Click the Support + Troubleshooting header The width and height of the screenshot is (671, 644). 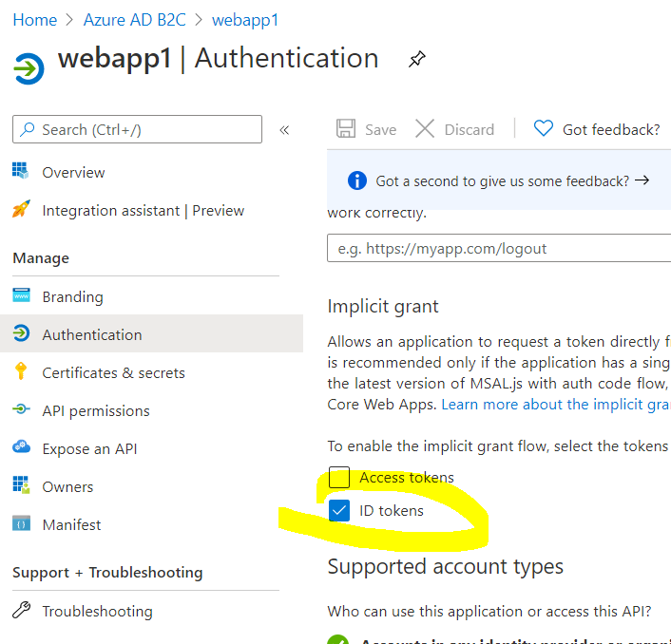point(107,573)
